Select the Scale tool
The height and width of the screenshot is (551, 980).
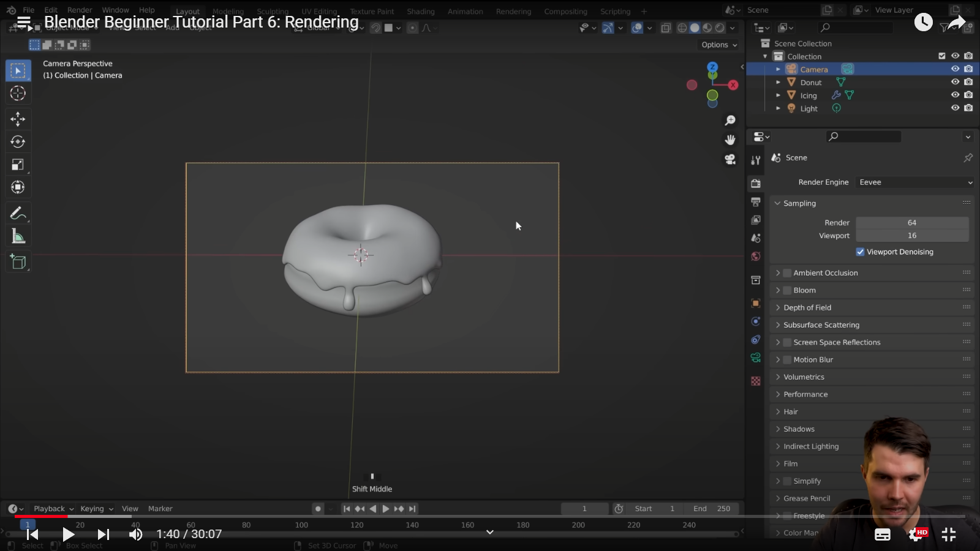(18, 164)
